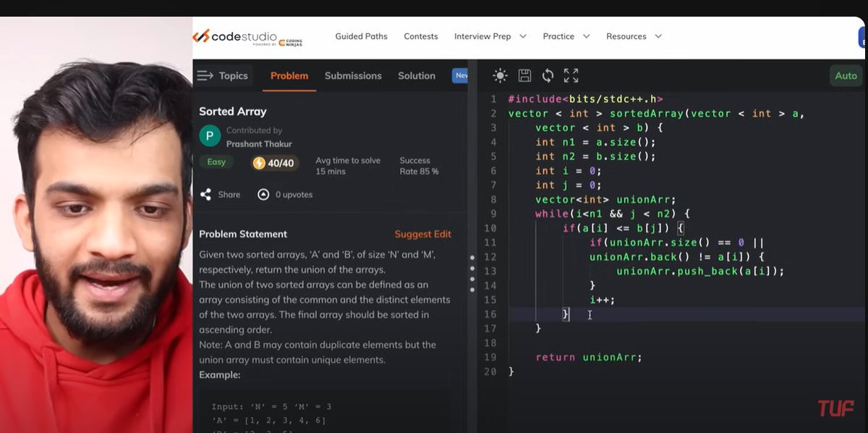Screen dimensions: 868x433
Task: Click the Problem Statement heading
Action: tap(243, 234)
